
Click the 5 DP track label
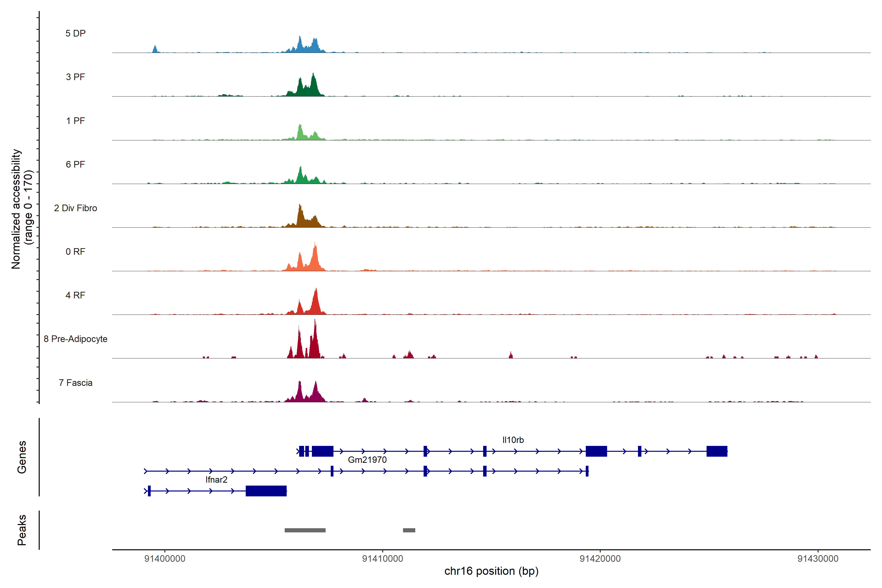point(75,33)
